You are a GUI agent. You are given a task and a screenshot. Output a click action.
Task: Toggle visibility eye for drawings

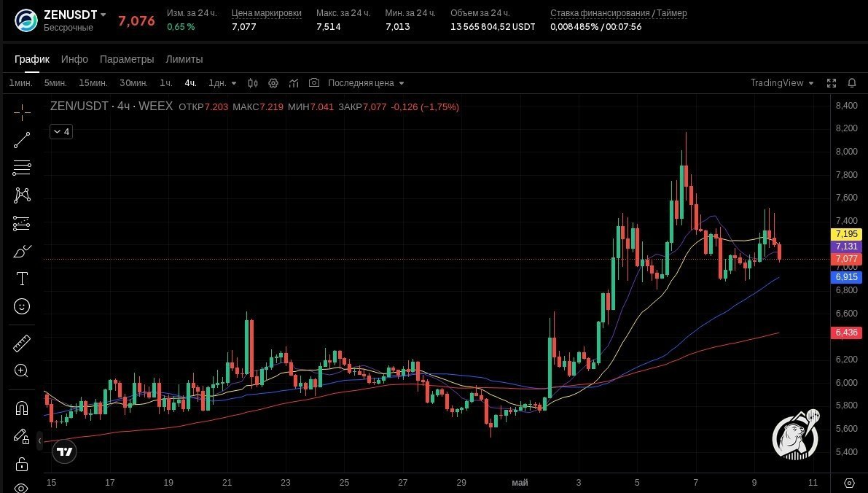tap(21, 487)
